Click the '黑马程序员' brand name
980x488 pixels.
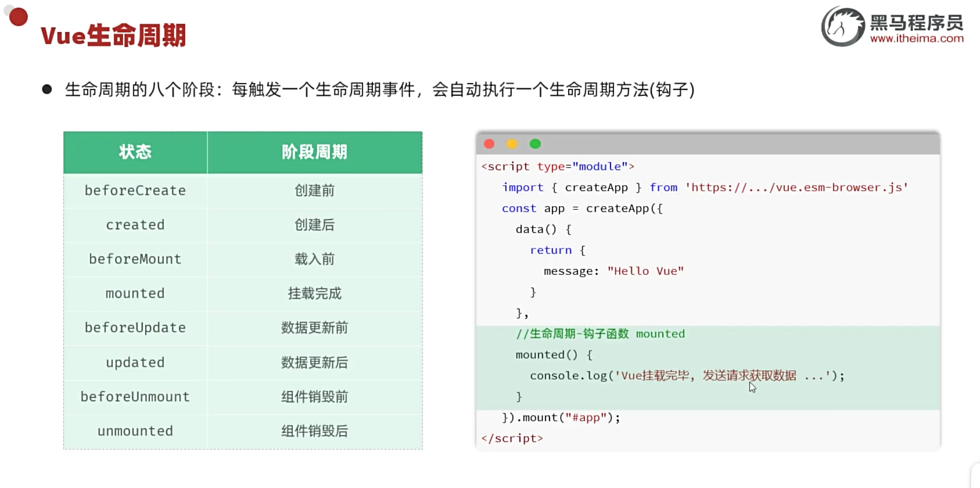click(x=917, y=23)
